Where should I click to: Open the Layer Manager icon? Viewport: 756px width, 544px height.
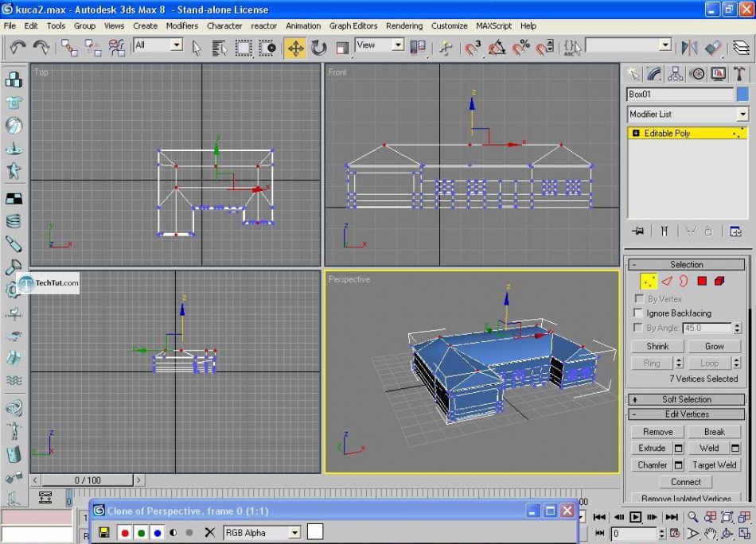coord(741,48)
